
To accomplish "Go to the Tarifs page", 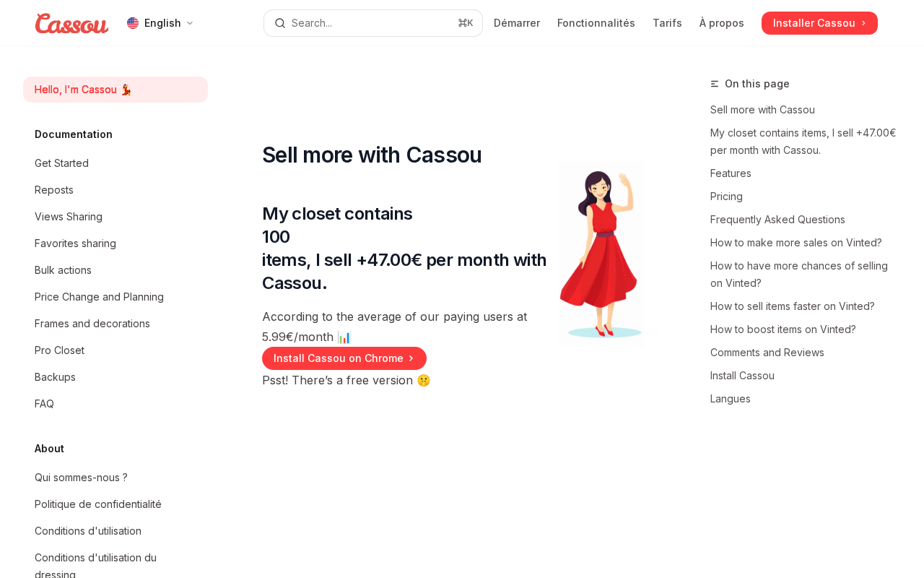I will [667, 23].
